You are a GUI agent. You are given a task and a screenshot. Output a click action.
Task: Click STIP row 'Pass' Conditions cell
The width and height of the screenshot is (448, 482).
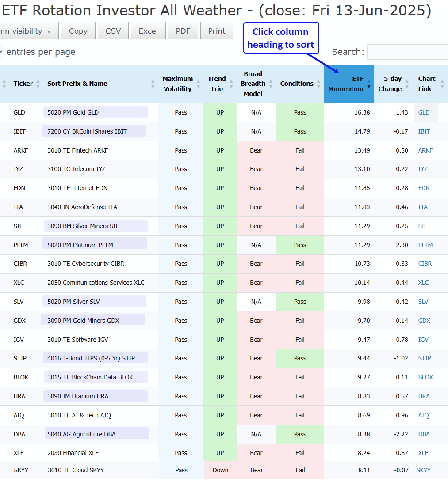300,359
